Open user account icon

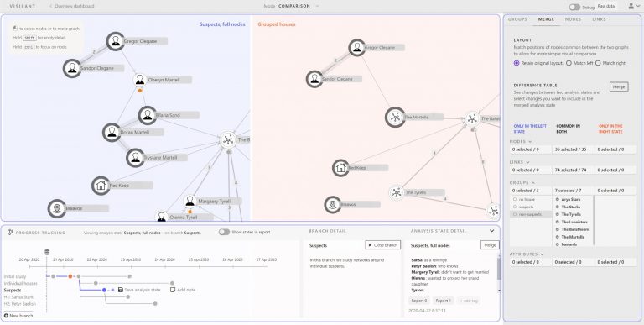[x=631, y=6]
